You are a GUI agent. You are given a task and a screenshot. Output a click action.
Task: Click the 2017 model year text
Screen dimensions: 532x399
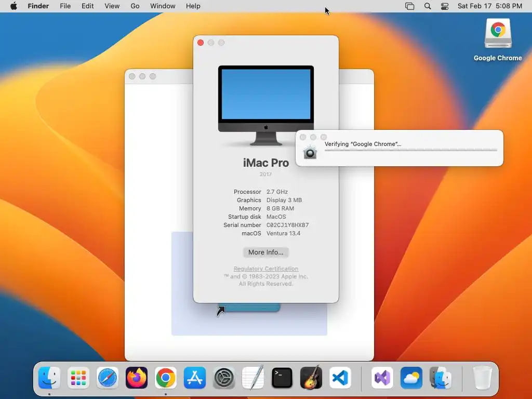(x=265, y=174)
